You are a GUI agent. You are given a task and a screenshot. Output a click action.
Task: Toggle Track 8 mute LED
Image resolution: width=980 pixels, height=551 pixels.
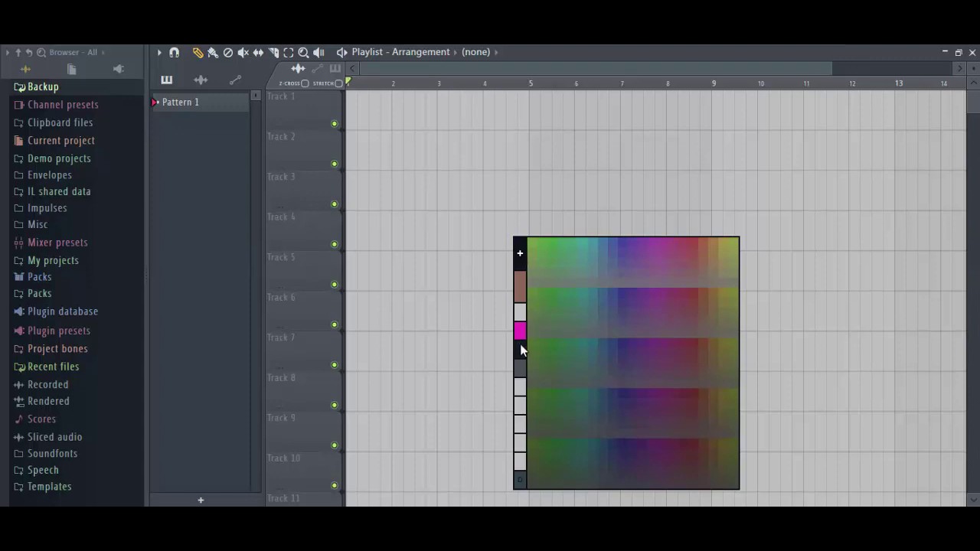tap(335, 405)
